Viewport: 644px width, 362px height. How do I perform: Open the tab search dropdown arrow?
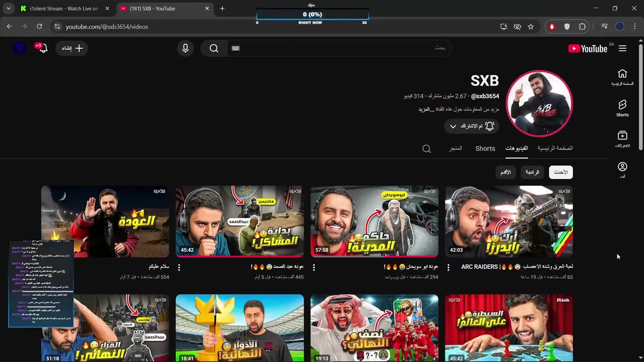[x=9, y=9]
